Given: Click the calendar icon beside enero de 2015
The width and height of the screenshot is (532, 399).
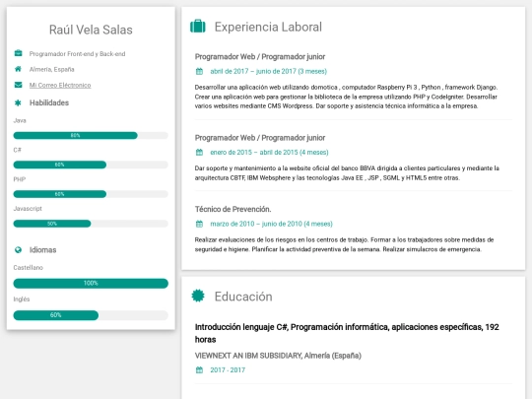Looking at the screenshot, I should (x=199, y=153).
